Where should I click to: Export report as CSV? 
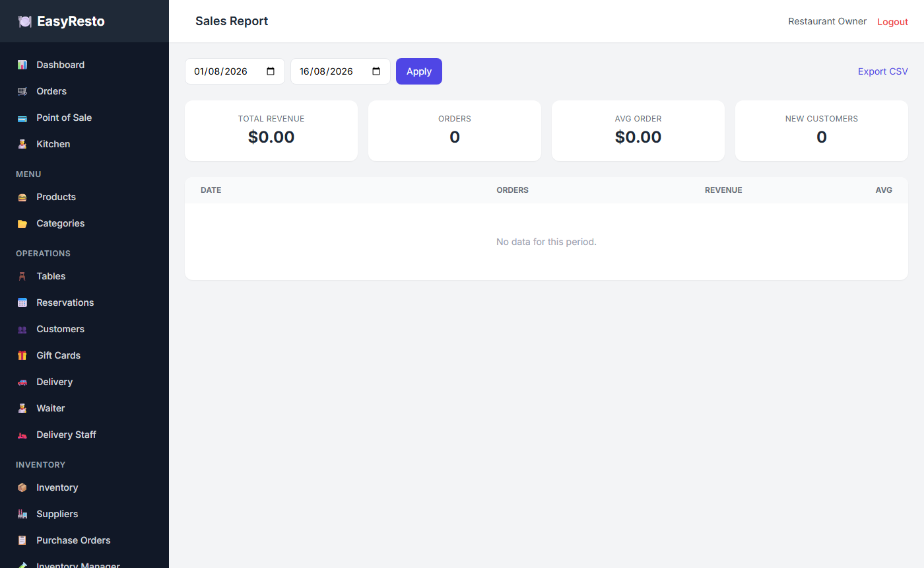[x=883, y=71]
